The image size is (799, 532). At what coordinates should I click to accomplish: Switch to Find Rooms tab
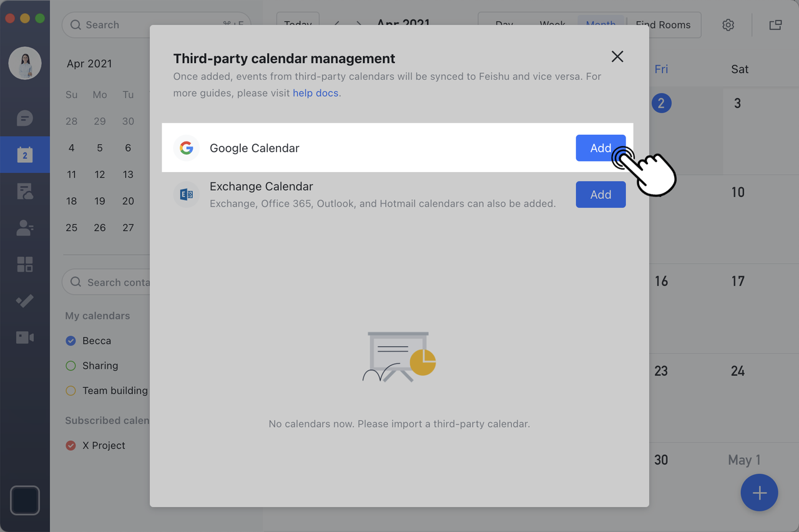(x=663, y=25)
